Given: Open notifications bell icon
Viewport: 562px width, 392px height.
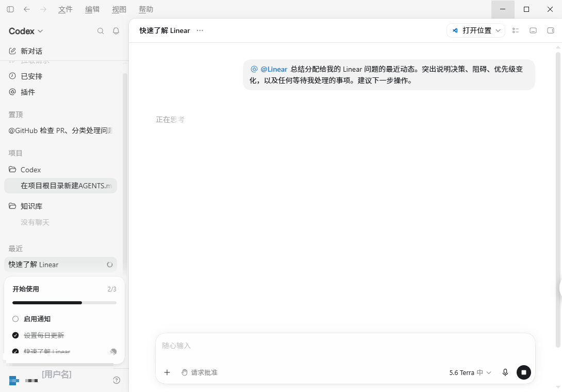Looking at the screenshot, I should point(116,31).
